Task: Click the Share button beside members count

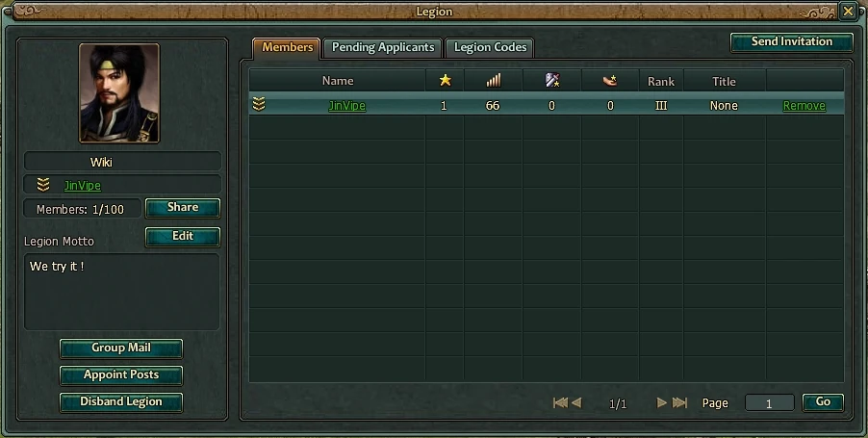Action: pyautogui.click(x=183, y=208)
